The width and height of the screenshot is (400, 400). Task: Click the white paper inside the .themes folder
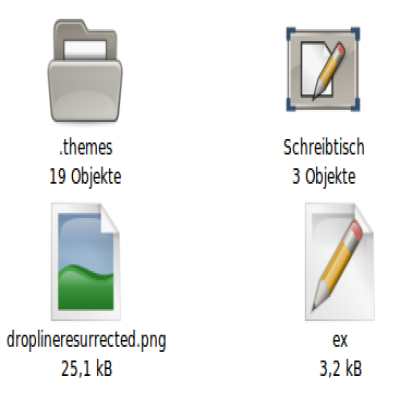pos(85,49)
